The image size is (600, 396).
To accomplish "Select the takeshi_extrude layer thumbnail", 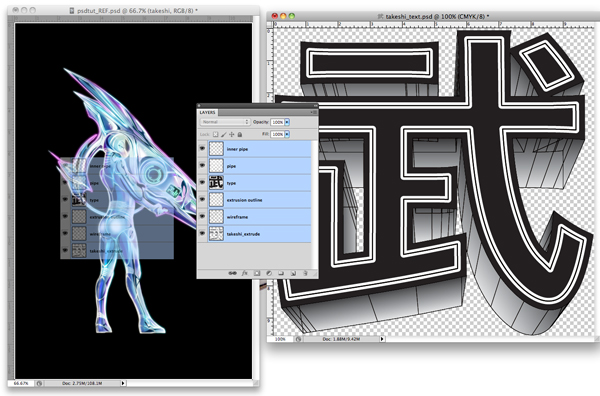I will pos(216,233).
